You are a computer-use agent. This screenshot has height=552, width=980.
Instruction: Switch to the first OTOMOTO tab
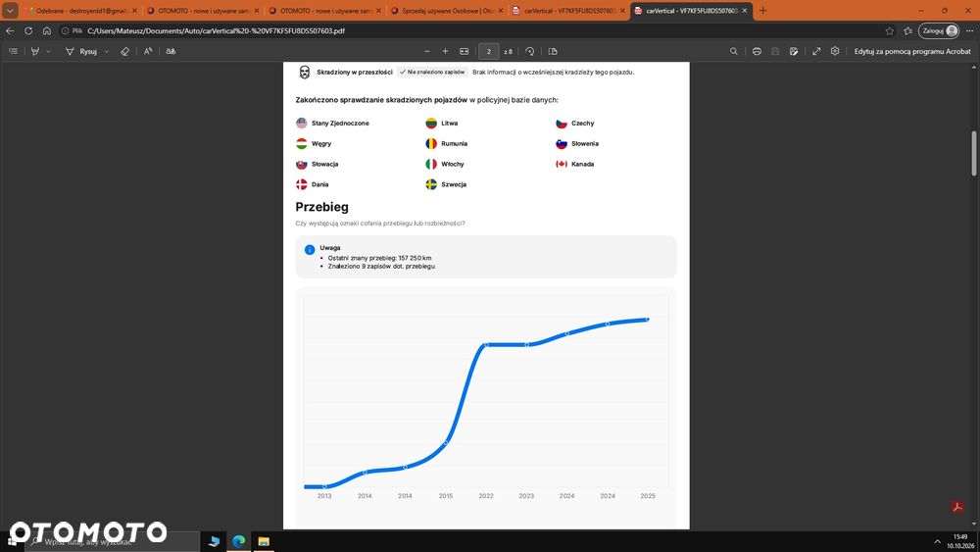pos(201,11)
